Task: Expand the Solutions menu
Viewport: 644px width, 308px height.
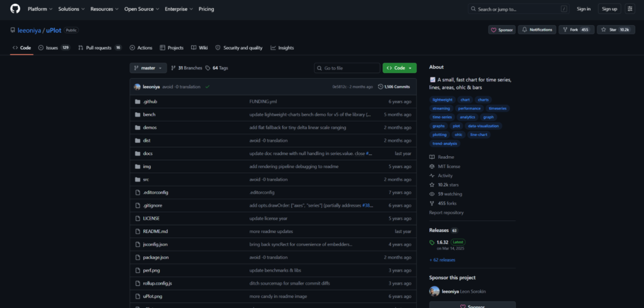Action: pyautogui.click(x=72, y=9)
